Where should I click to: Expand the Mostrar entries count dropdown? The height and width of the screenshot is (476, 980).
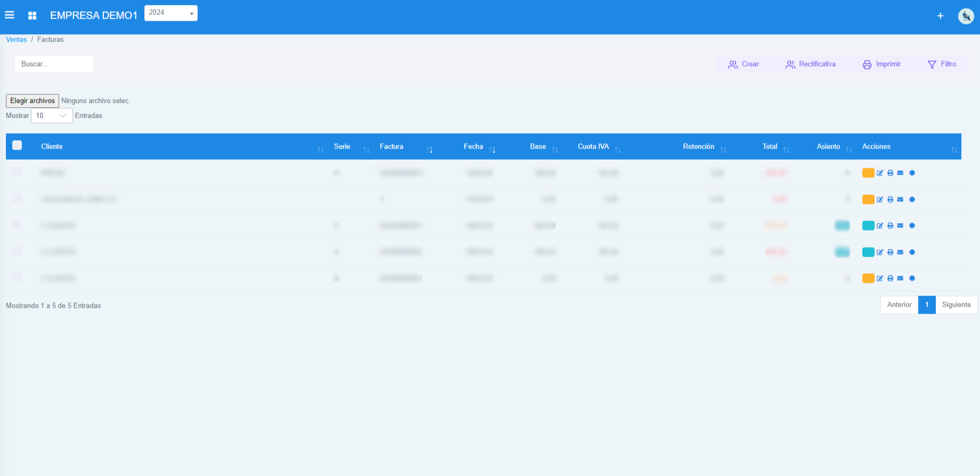(52, 116)
